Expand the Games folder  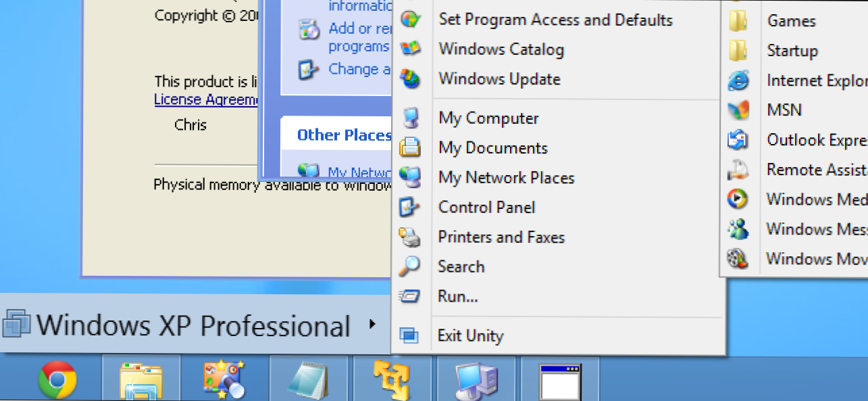point(791,21)
